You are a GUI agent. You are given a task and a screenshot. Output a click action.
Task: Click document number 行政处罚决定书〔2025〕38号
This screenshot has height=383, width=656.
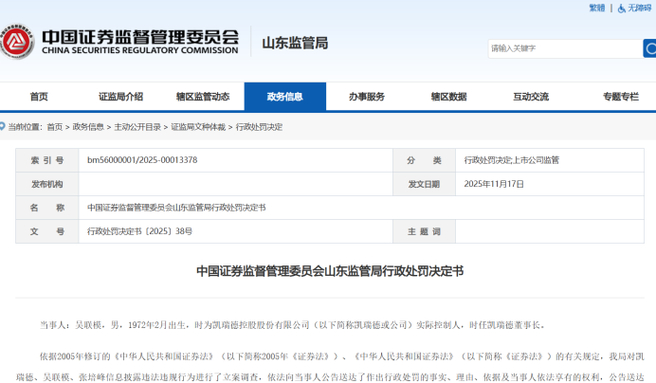[x=140, y=231]
